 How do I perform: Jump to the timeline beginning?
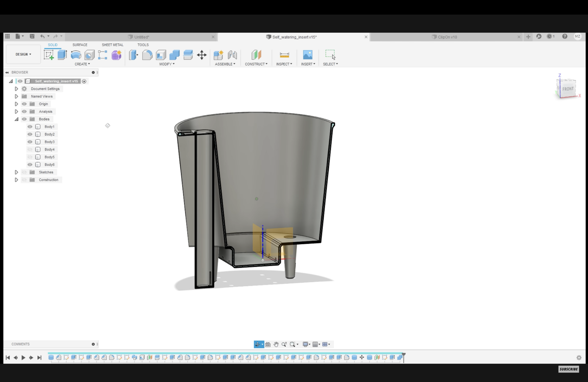[x=8, y=357]
